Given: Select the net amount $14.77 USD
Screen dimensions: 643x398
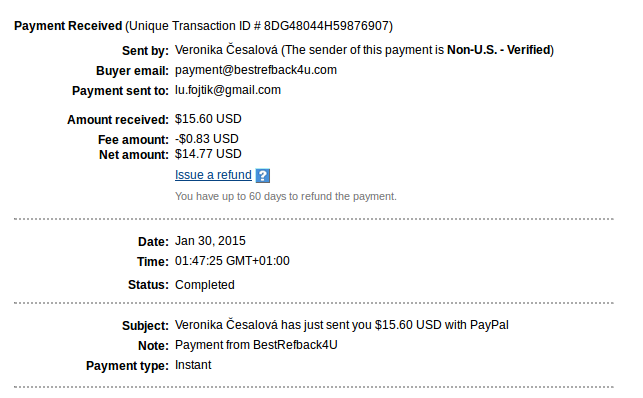Looking at the screenshot, I should 208,154.
